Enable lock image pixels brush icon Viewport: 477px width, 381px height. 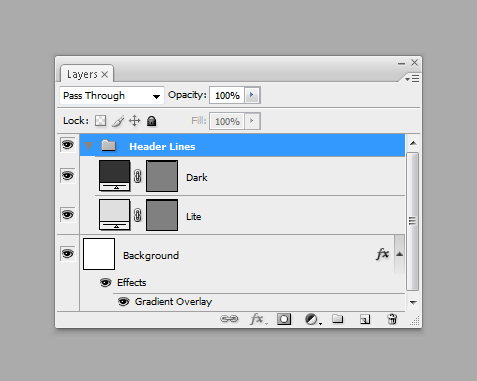click(118, 121)
